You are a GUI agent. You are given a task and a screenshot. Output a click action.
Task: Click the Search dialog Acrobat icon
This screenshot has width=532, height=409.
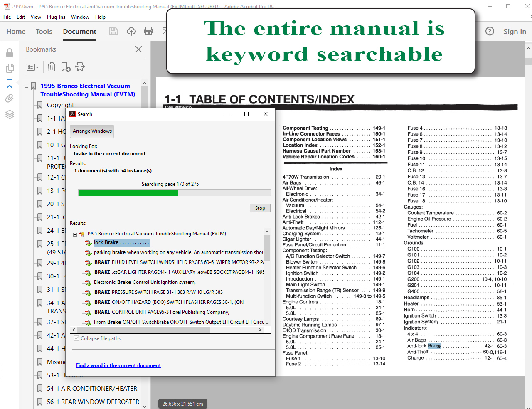[x=72, y=114]
